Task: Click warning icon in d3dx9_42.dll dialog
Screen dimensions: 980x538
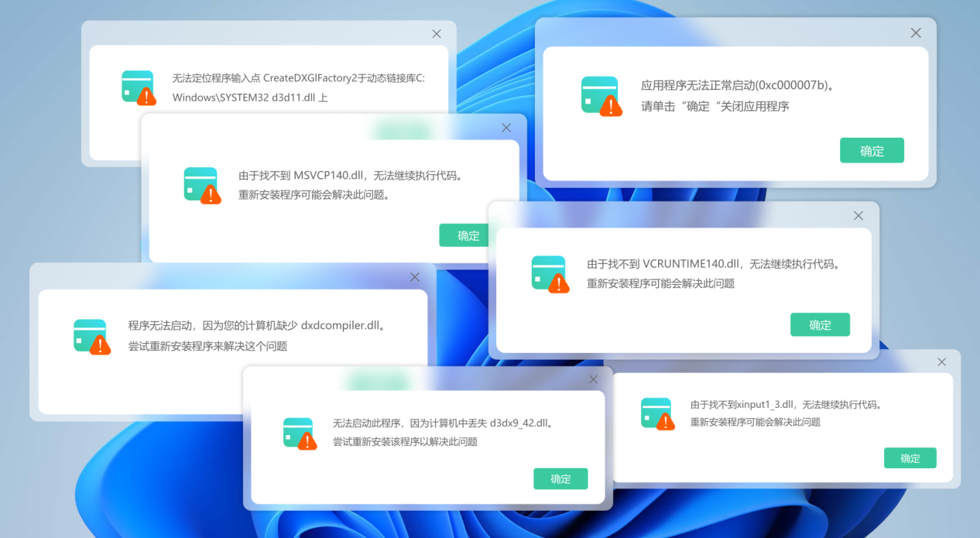Action: [x=300, y=433]
